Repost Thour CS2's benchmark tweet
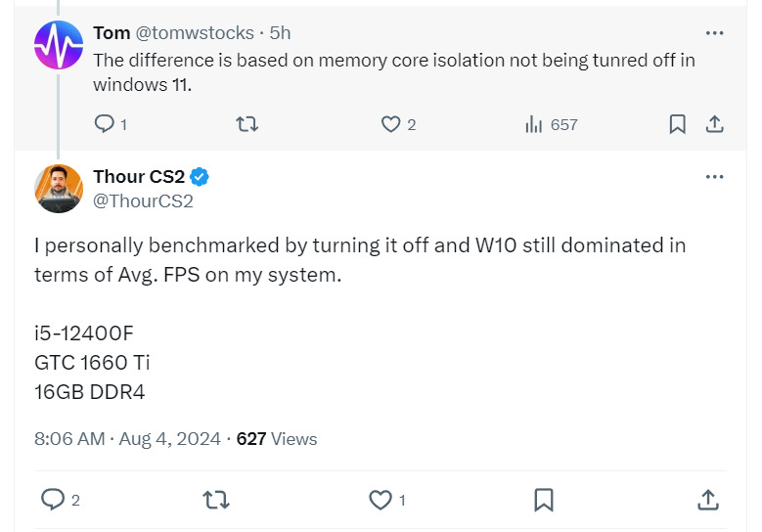This screenshot has height=532, width=762. (215, 500)
